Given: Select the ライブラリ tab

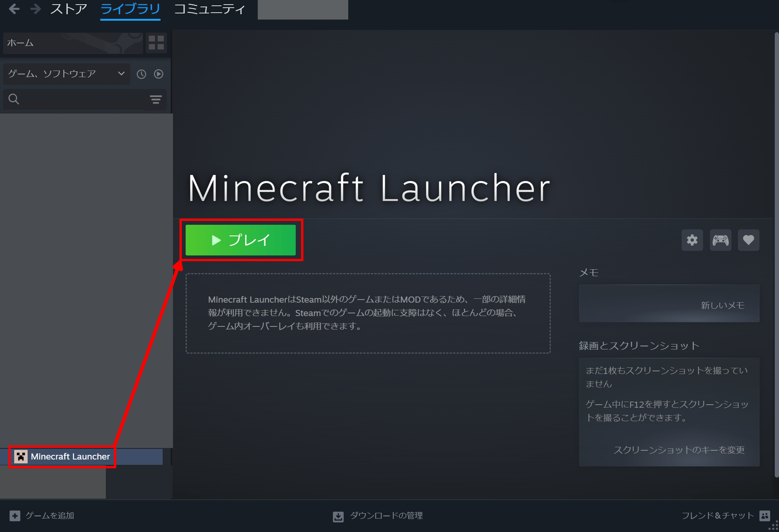Looking at the screenshot, I should (130, 8).
